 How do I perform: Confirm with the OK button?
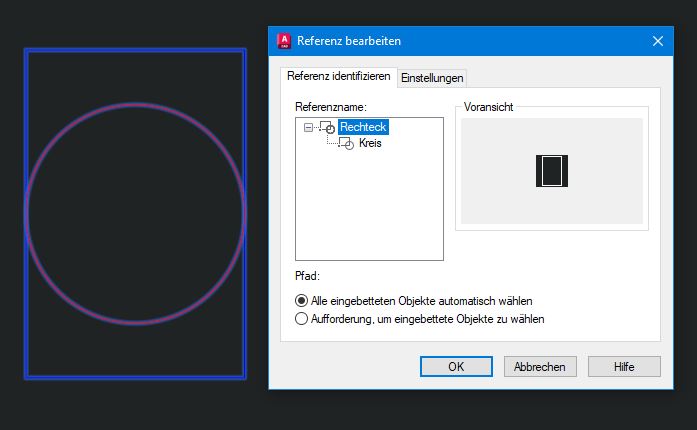click(x=456, y=366)
